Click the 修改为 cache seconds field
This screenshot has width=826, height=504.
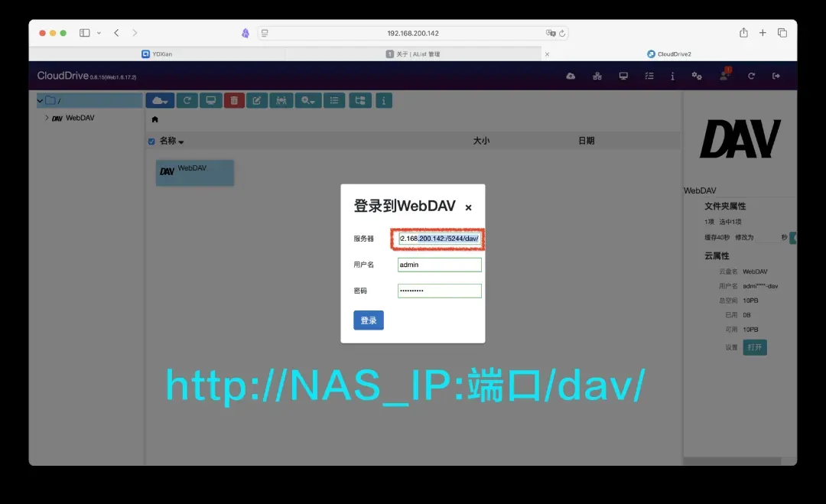coord(767,238)
